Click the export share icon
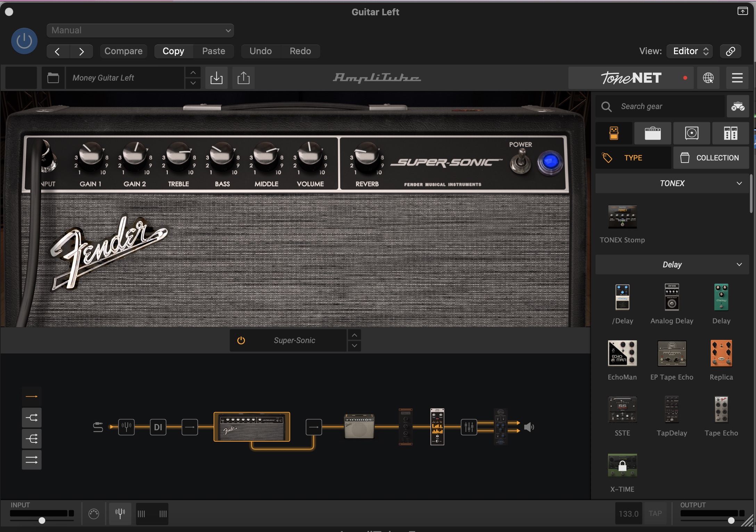The height and width of the screenshot is (532, 756). click(x=243, y=78)
